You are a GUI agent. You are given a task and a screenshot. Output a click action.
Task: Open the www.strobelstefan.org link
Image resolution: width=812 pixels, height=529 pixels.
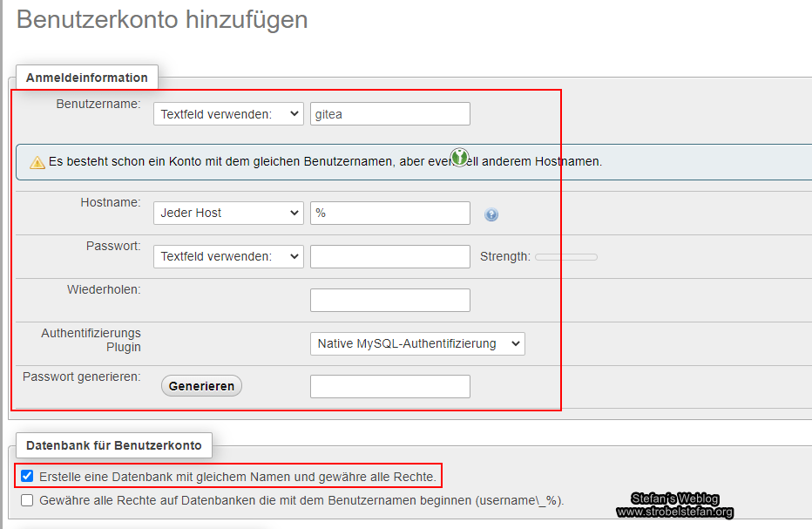click(674, 512)
